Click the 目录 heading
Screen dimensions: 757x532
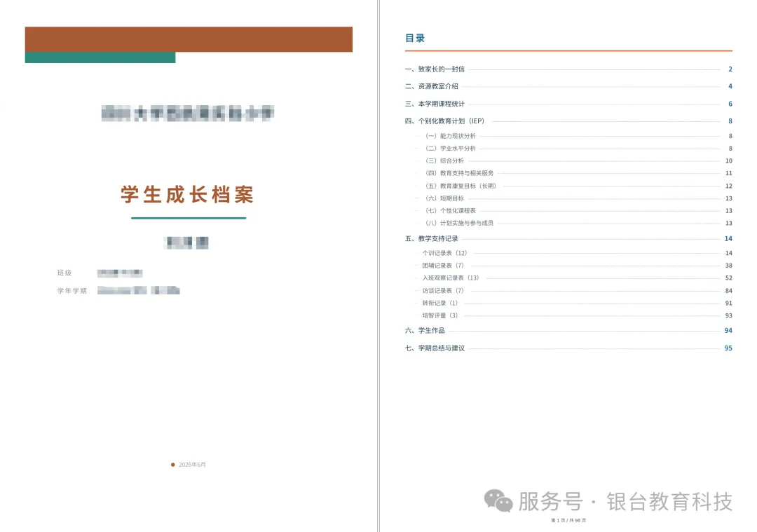[415, 38]
